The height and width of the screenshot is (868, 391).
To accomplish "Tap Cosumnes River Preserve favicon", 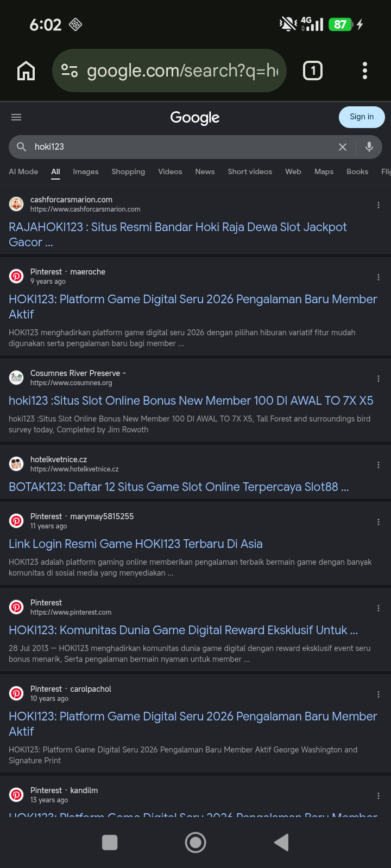I will tap(16, 378).
